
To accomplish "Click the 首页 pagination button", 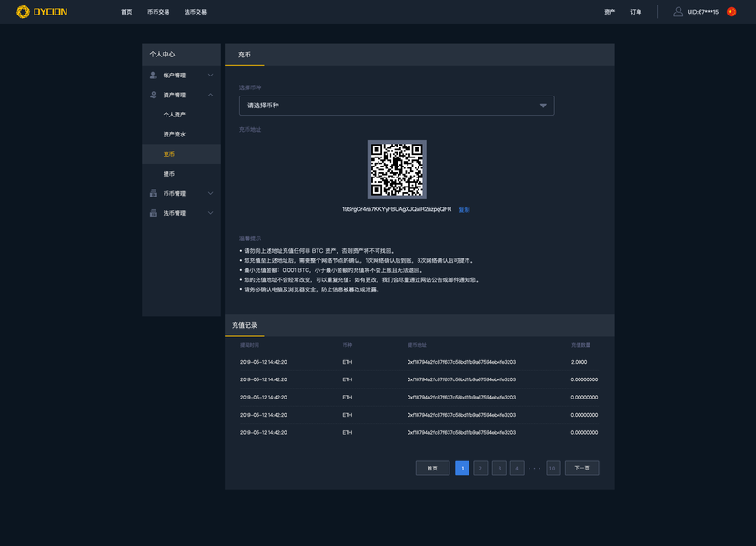I will 432,469.
